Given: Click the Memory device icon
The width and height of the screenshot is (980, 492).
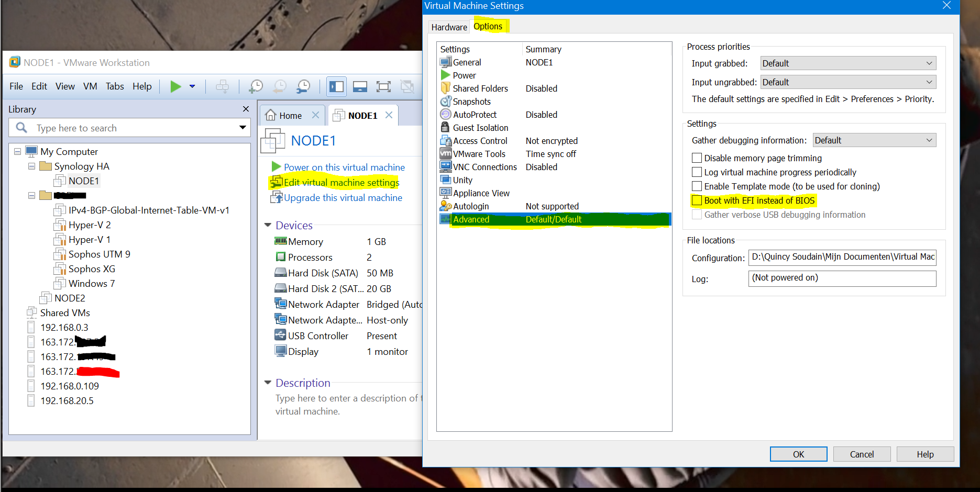Looking at the screenshot, I should tap(281, 241).
